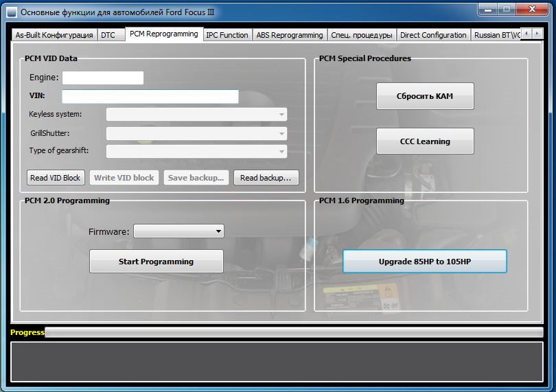This screenshot has width=556, height=392.
Task: Open the ABS Reprogramming tab
Action: pos(290,35)
